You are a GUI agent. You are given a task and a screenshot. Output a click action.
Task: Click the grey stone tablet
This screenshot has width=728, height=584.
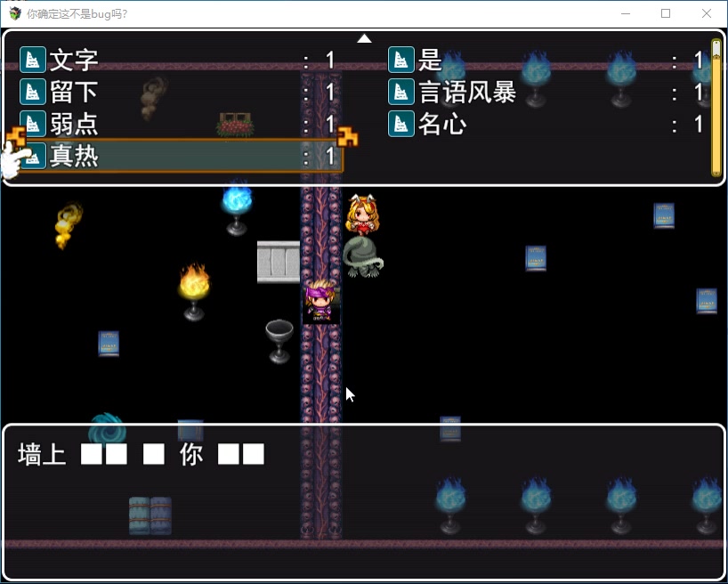(x=279, y=261)
